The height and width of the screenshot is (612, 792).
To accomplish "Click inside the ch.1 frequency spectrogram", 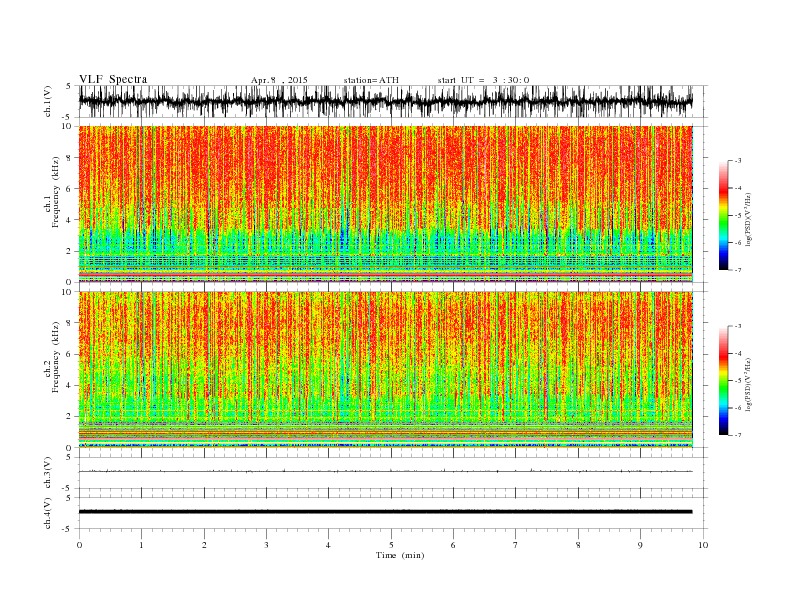I will pyautogui.click(x=385, y=204).
